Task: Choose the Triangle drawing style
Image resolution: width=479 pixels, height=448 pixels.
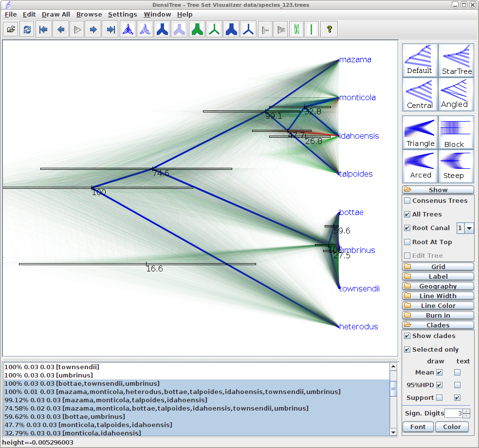Action: click(x=420, y=132)
